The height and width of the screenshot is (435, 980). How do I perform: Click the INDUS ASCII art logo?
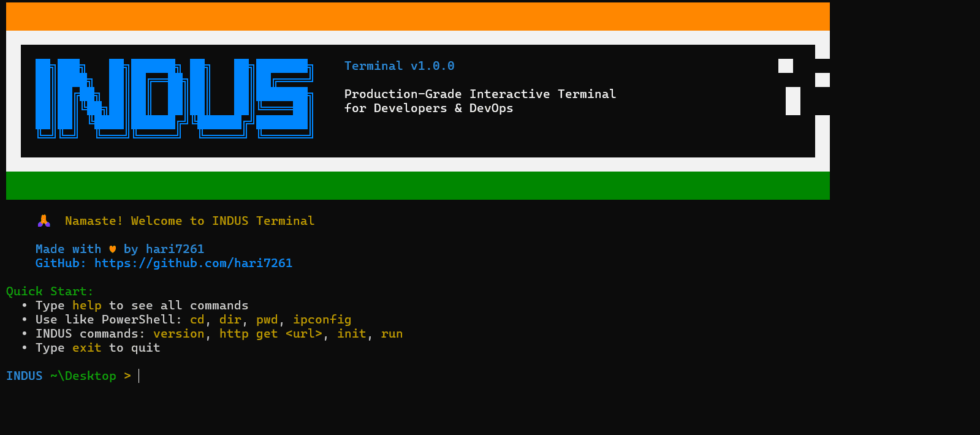[174, 99]
